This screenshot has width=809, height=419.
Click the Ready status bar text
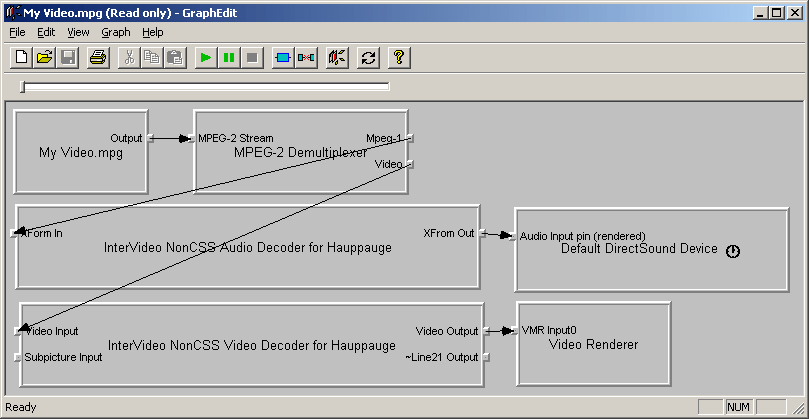coord(21,408)
